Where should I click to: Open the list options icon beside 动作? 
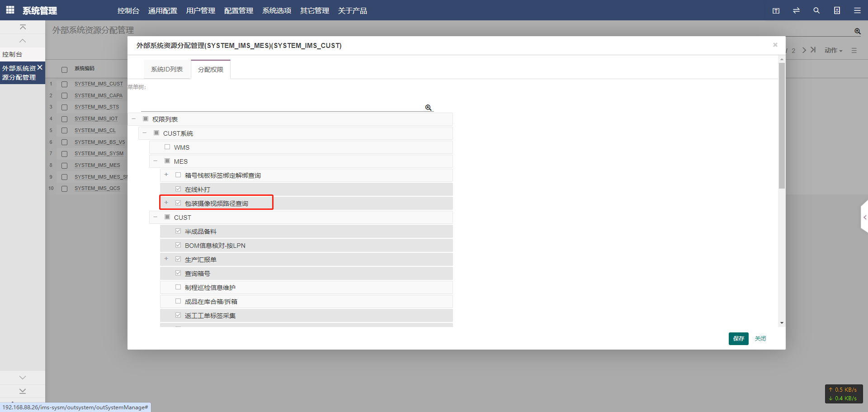(x=854, y=51)
